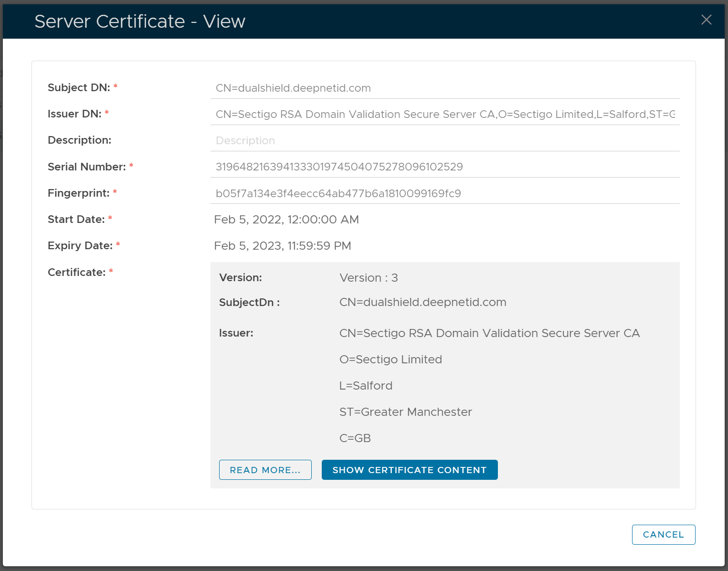The height and width of the screenshot is (571, 728).
Task: Click the 'ST=Greater Manchester' issuer line
Action: tap(405, 412)
